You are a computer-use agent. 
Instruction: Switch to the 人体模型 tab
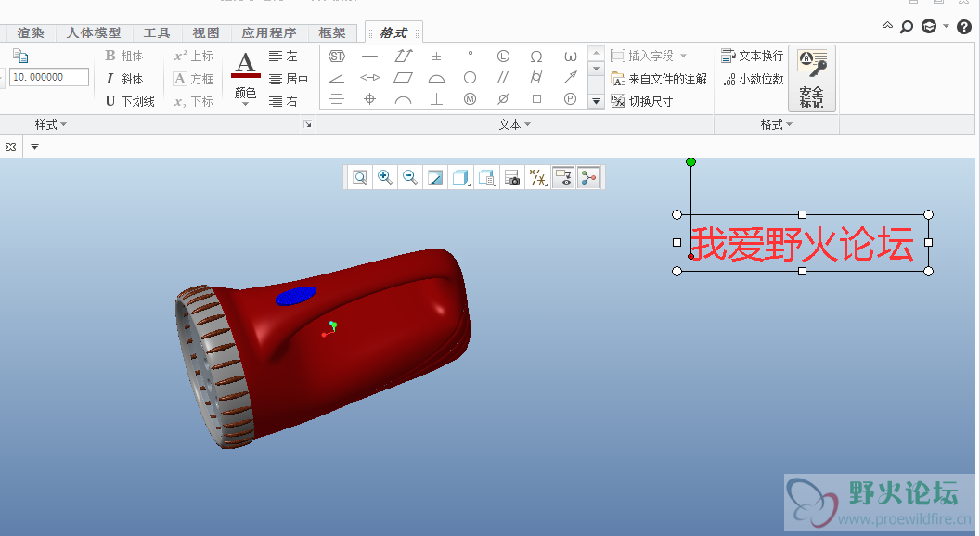(x=94, y=32)
